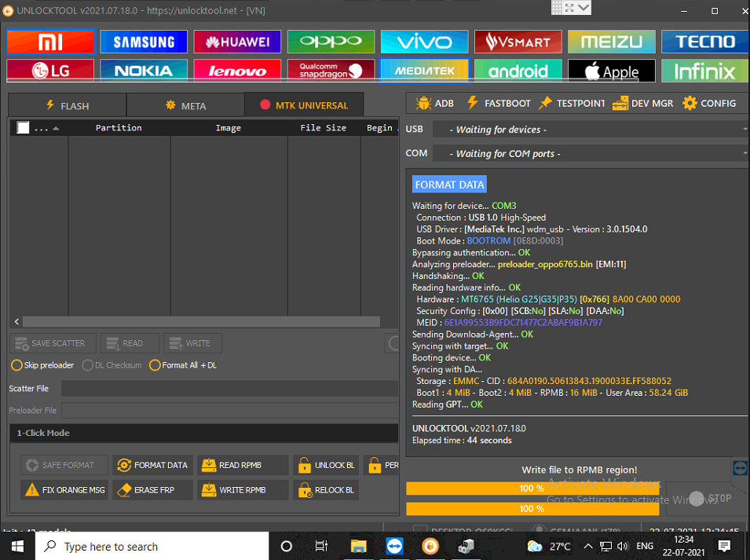
Task: Select the Meizu brand tile
Action: coord(611,42)
